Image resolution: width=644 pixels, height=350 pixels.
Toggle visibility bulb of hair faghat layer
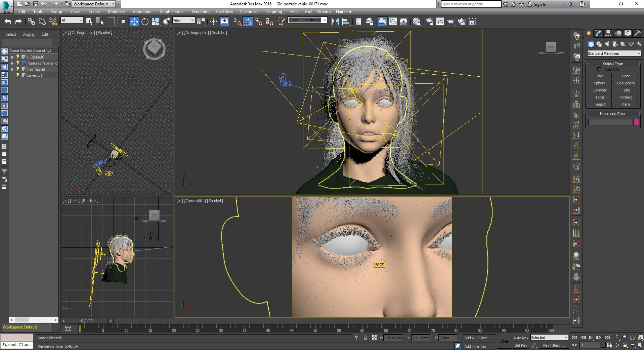[x=18, y=69]
